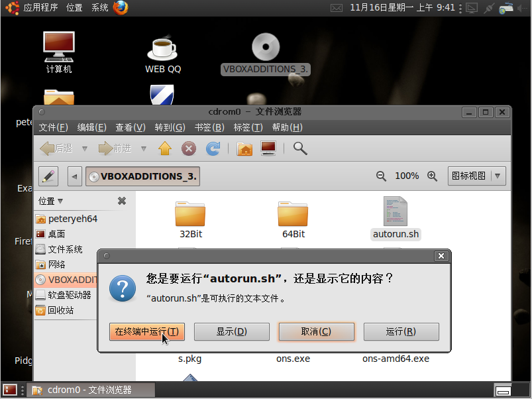532x399 pixels.
Task: Click the cdrom0 - 文件浏览器 taskbar button
Action: click(x=91, y=390)
